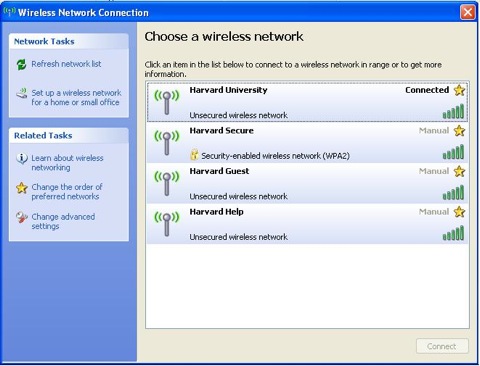Select the Harvard Guest network name
480x366 pixels.
219,171
